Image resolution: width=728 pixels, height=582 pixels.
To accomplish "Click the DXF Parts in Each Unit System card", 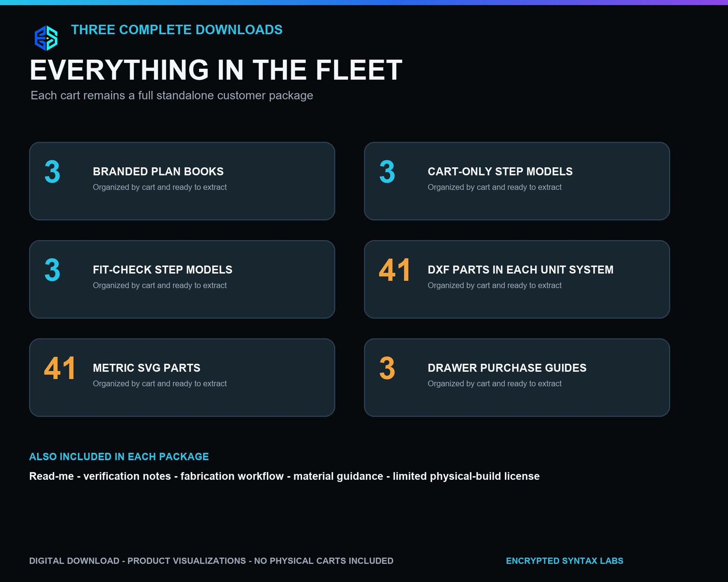I will click(x=517, y=279).
